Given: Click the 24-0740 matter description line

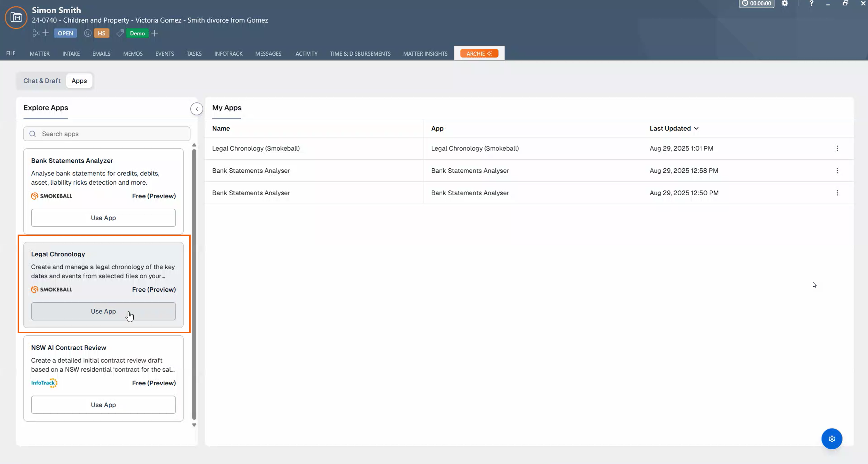Looking at the screenshot, I should [150, 20].
